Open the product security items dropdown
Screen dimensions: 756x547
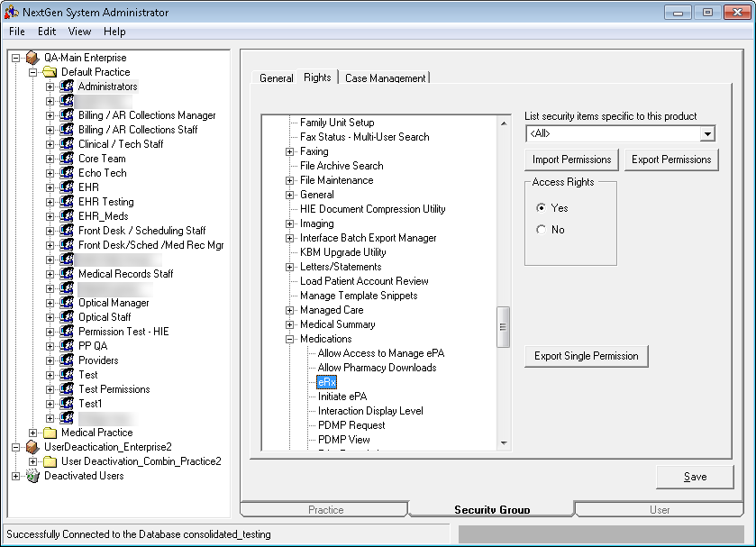pos(707,133)
